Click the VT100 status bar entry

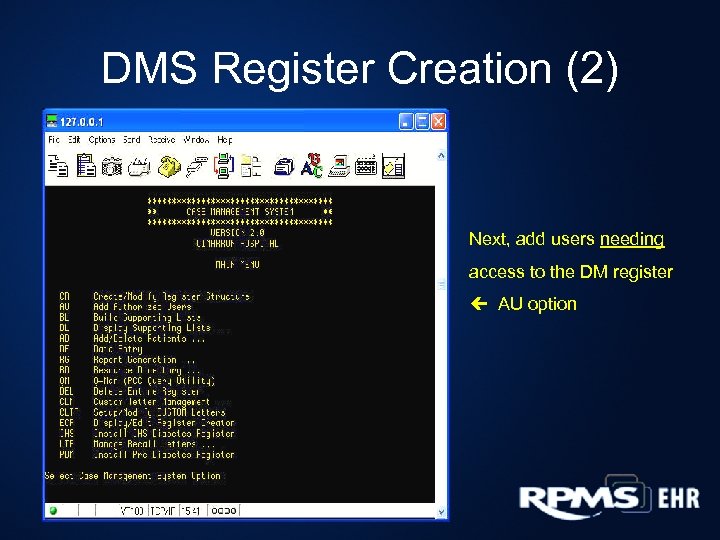[x=132, y=511]
